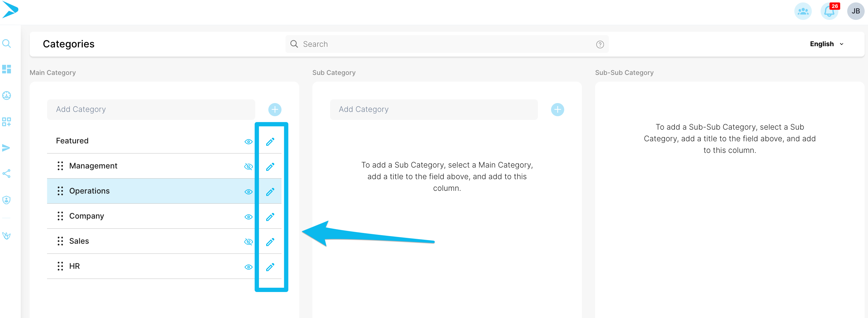Toggle visibility of the Management category
The width and height of the screenshot is (868, 318).
(x=248, y=167)
